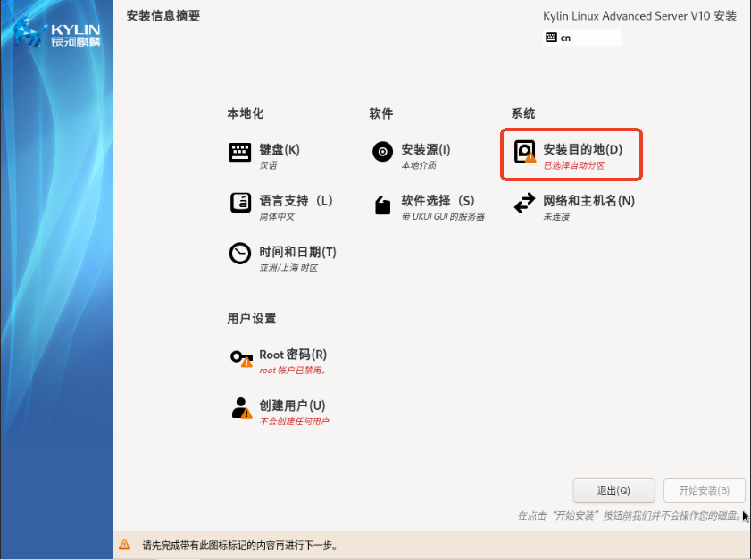Click the 系统 system section heading
This screenshot has height=560, width=751.
pos(523,113)
